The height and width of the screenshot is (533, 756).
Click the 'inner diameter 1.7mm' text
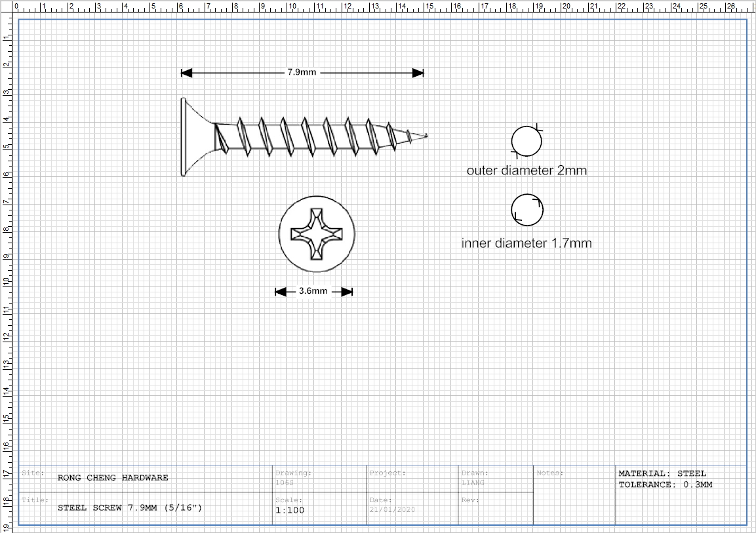(527, 243)
